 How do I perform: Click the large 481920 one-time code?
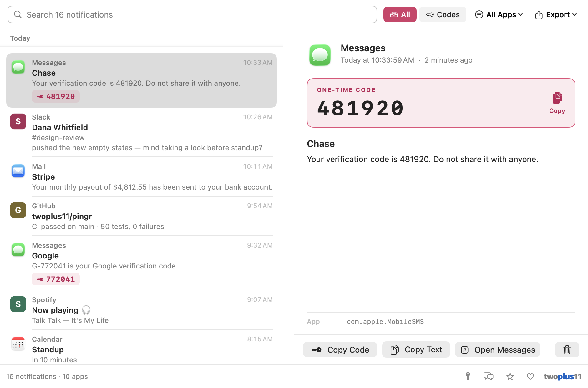[x=360, y=108]
